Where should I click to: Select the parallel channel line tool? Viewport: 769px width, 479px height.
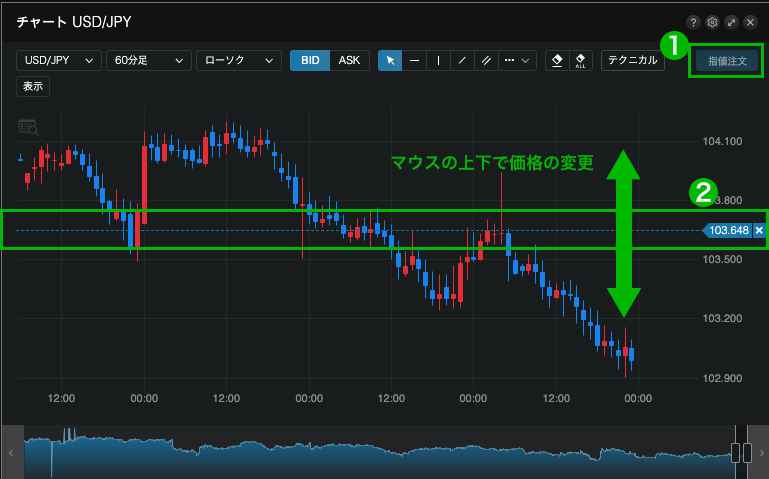point(486,61)
